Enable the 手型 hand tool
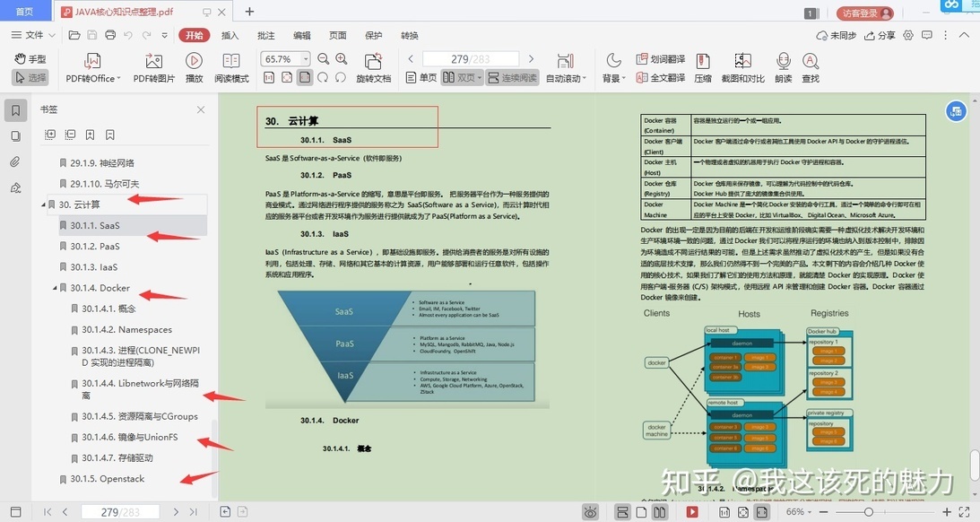The width and height of the screenshot is (980, 522). coord(30,59)
